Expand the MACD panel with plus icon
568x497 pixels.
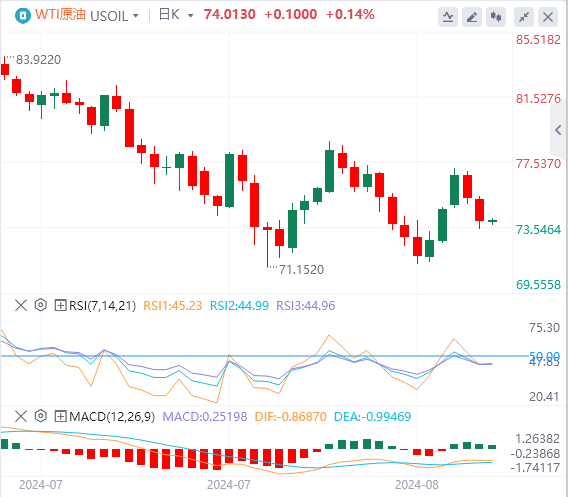[60, 416]
